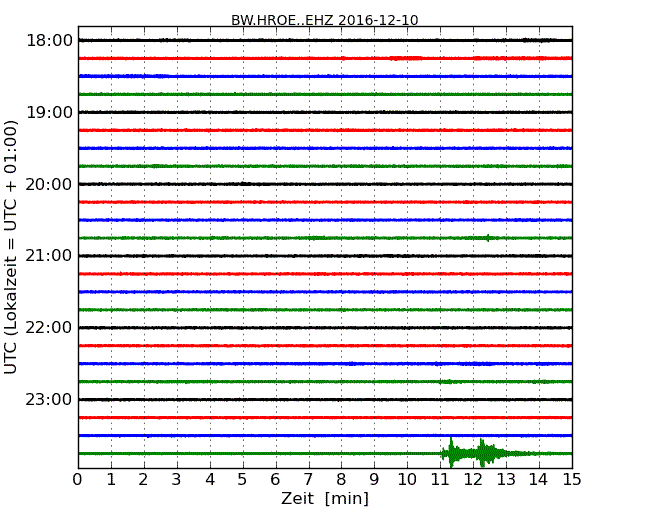
Task: Select x-axis tick label 11
Action: [440, 479]
